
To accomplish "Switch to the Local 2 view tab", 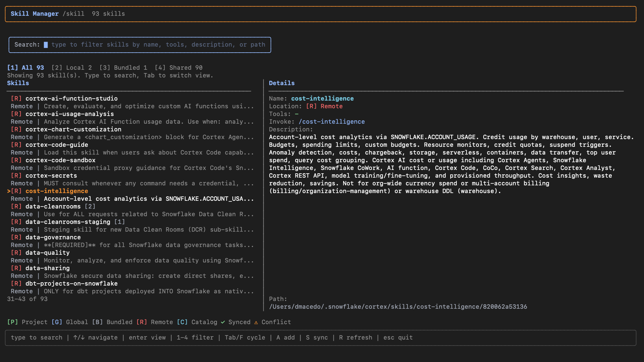I will coord(71,68).
